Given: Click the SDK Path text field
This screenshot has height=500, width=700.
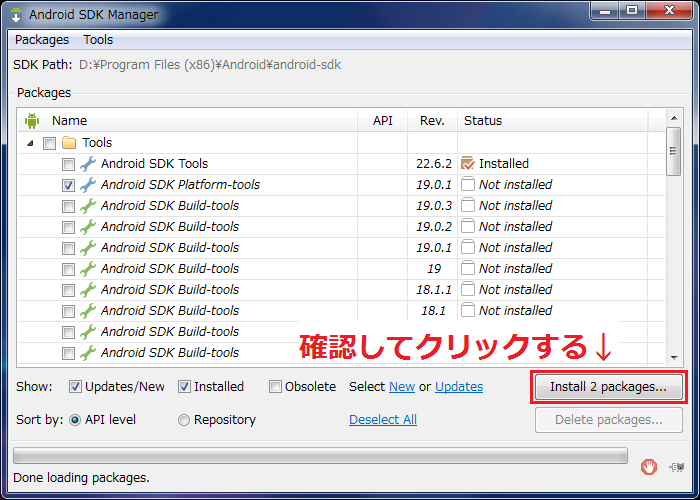Looking at the screenshot, I should pos(210,65).
